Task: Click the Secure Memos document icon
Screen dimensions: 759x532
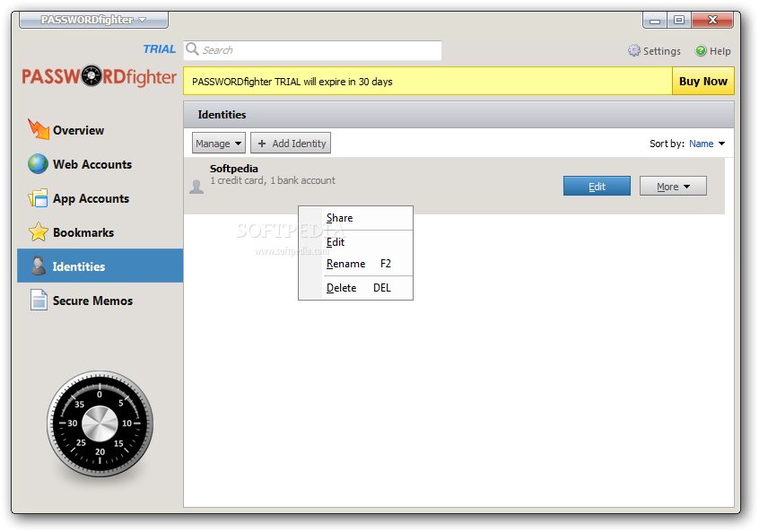Action: pos(39,300)
